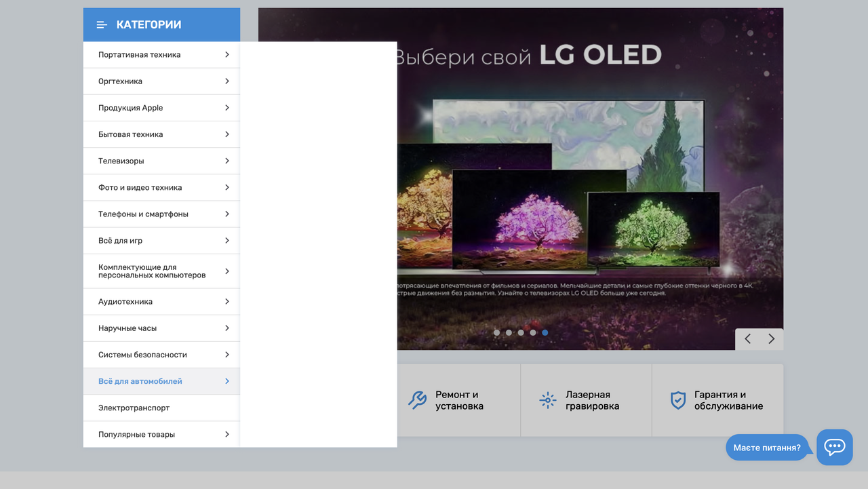Click the Маєте питання? chat prompt

tap(767, 448)
